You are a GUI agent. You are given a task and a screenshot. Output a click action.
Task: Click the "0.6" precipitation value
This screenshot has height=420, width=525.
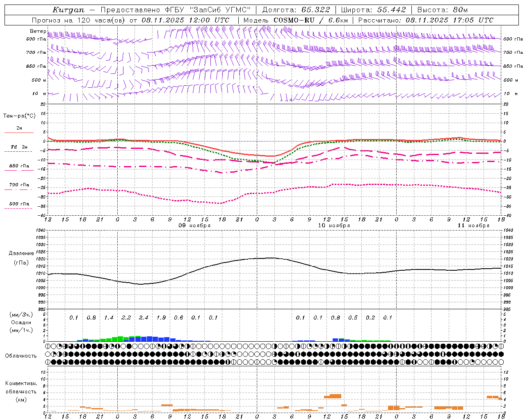pos(178,317)
